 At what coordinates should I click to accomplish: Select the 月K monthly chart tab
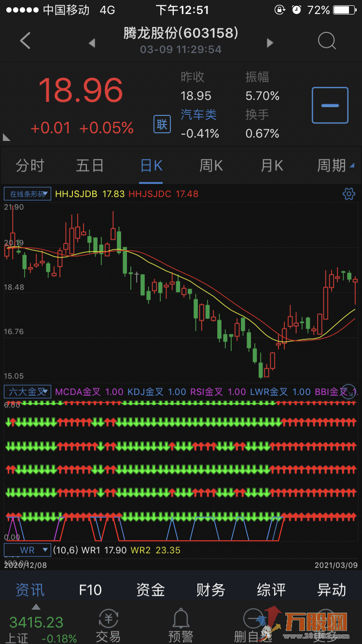[272, 166]
